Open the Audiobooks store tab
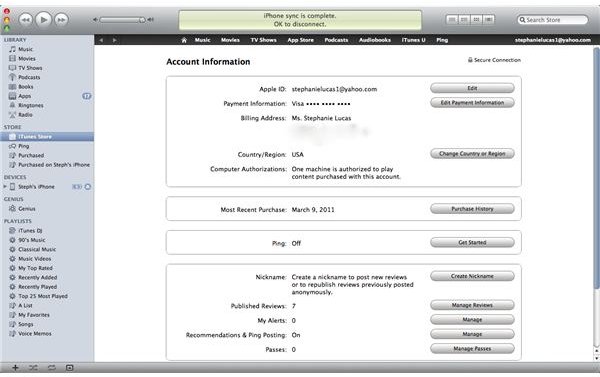This screenshot has width=600, height=377. click(375, 40)
